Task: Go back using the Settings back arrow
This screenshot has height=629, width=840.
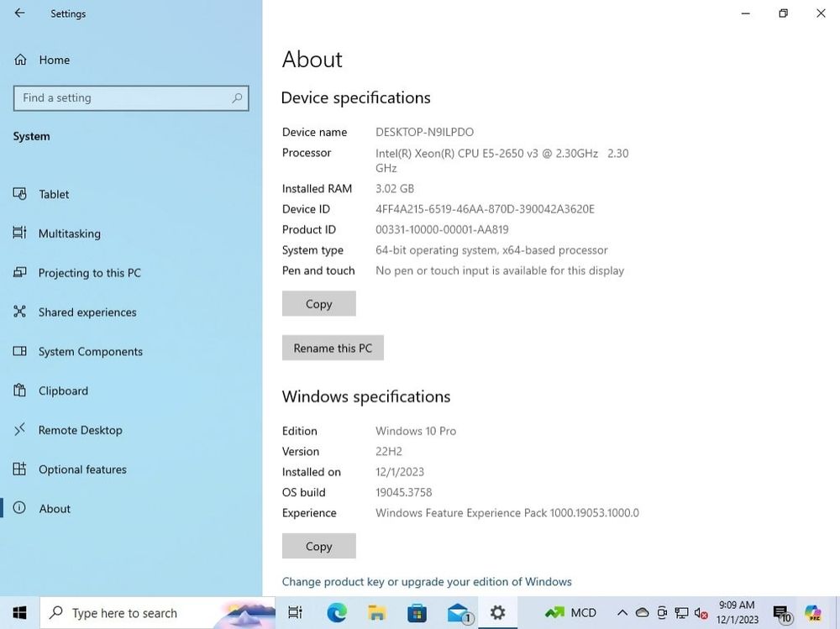Action: (x=20, y=13)
